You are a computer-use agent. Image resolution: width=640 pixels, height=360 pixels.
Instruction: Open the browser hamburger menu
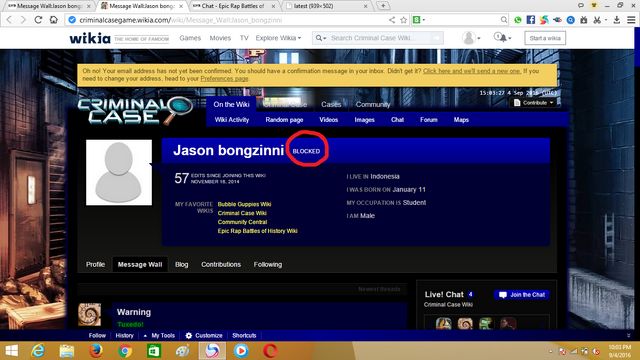click(x=631, y=20)
